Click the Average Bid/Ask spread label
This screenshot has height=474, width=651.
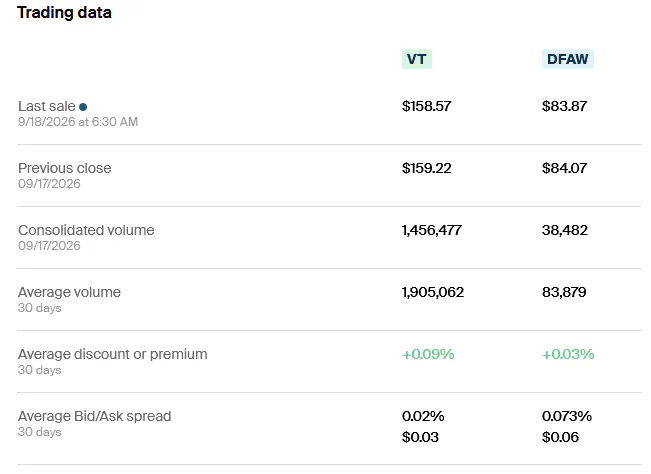coord(95,416)
